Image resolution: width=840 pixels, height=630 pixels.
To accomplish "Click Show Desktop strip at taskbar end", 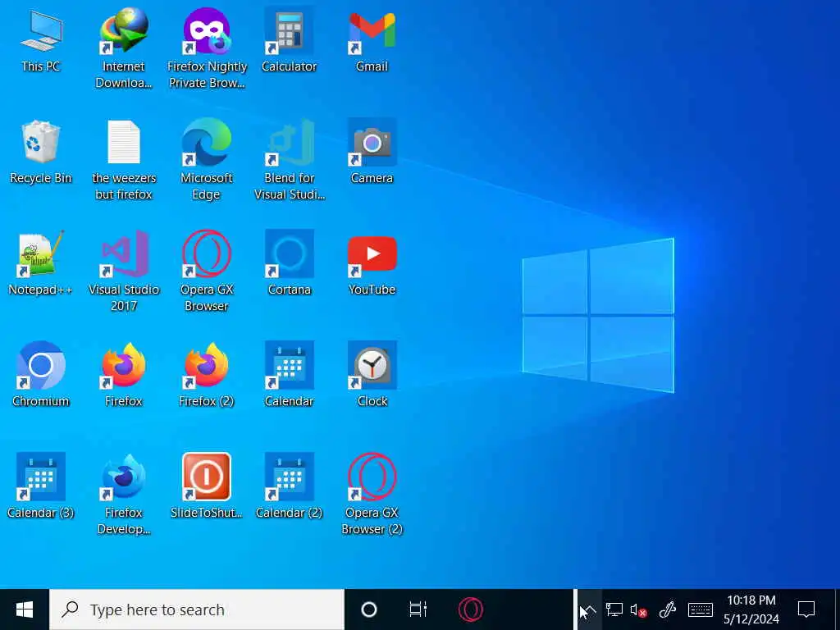I will (837, 609).
